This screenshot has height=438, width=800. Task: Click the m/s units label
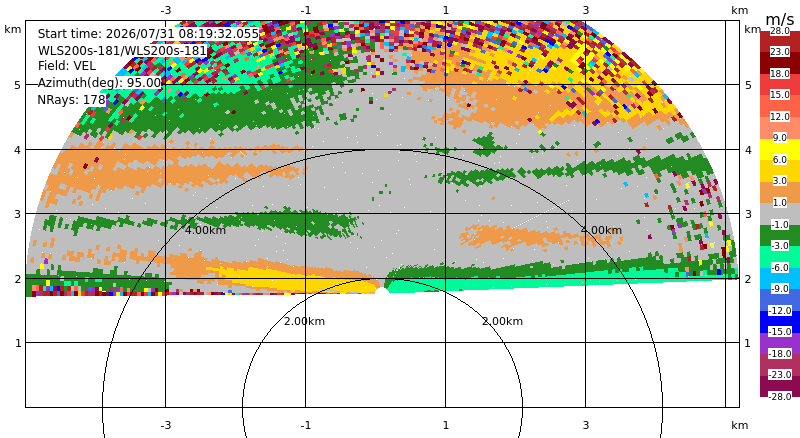780,20
